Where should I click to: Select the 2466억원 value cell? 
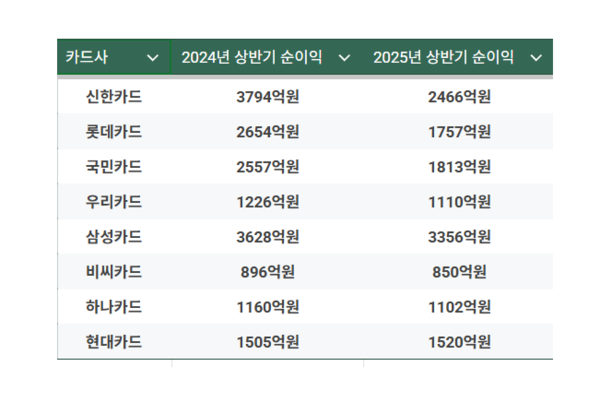(459, 97)
